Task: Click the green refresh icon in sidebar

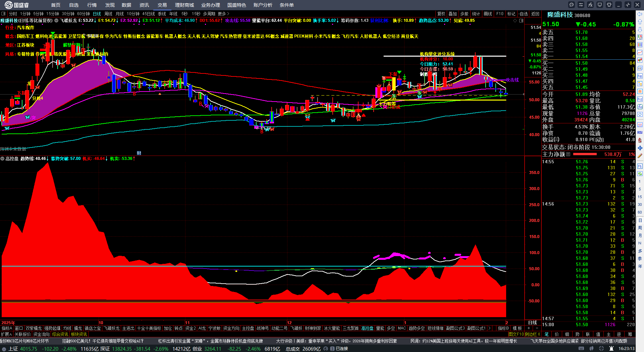Action: pyautogui.click(x=640, y=174)
